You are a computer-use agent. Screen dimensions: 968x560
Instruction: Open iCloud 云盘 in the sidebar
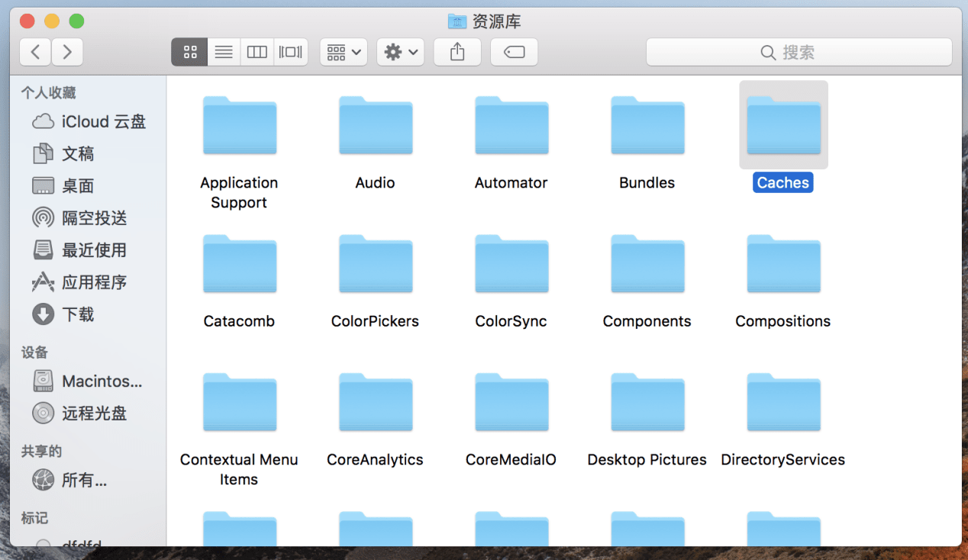pos(89,121)
